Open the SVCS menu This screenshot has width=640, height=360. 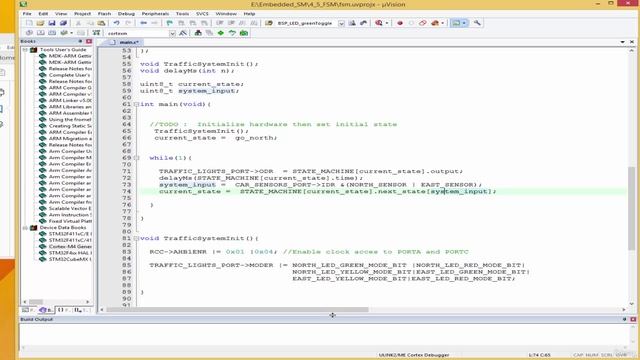coord(202,13)
